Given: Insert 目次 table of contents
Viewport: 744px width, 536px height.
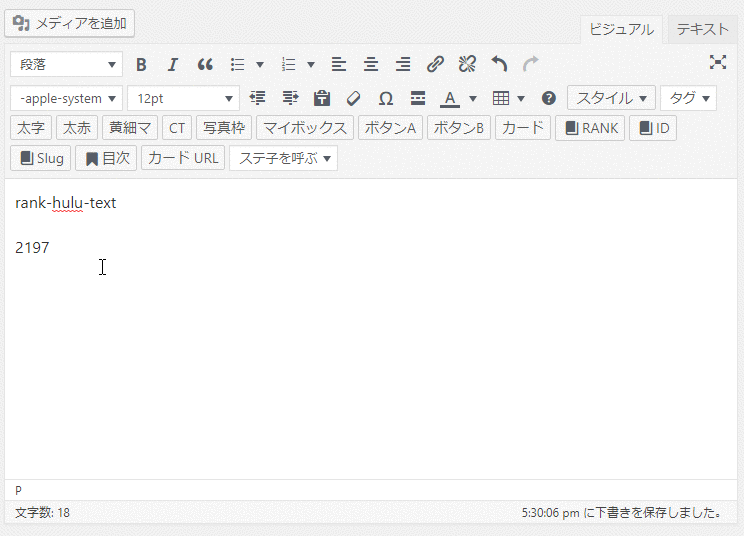Looking at the screenshot, I should (x=106, y=158).
